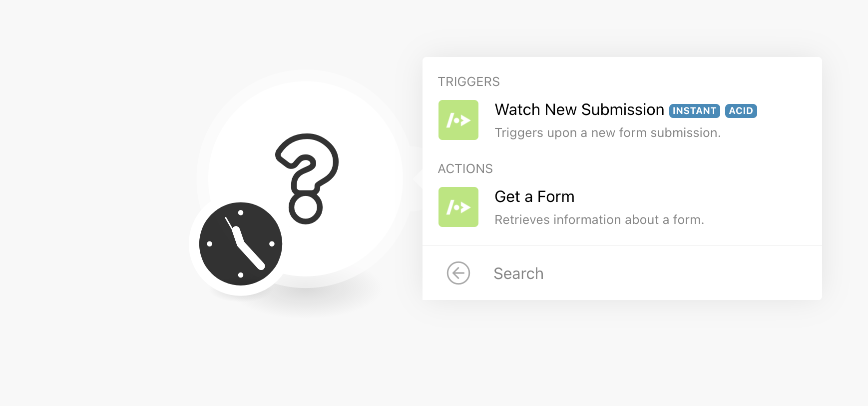The width and height of the screenshot is (868, 406).
Task: Click the green icon beside Get a Form
Action: 458,207
